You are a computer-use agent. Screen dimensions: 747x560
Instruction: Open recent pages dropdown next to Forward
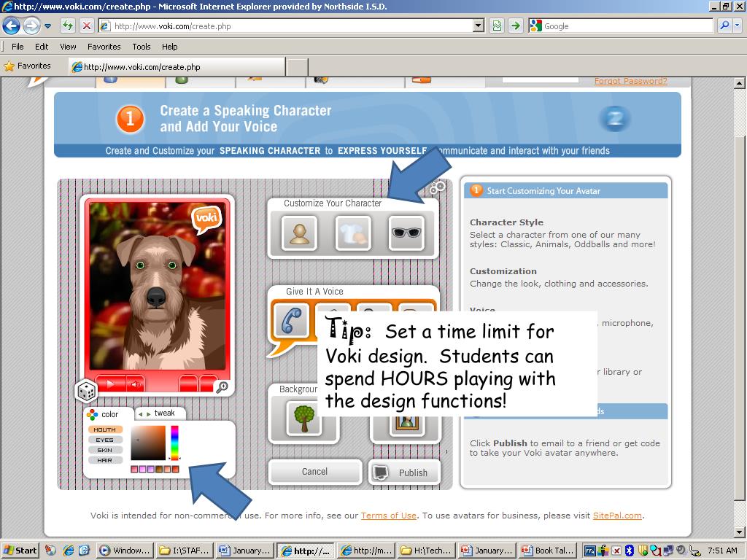pos(47,26)
